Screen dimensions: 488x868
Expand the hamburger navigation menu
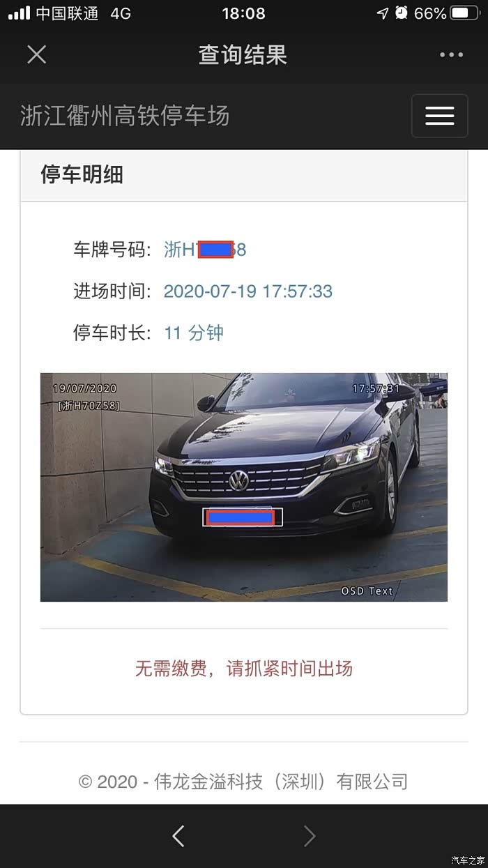pos(440,116)
